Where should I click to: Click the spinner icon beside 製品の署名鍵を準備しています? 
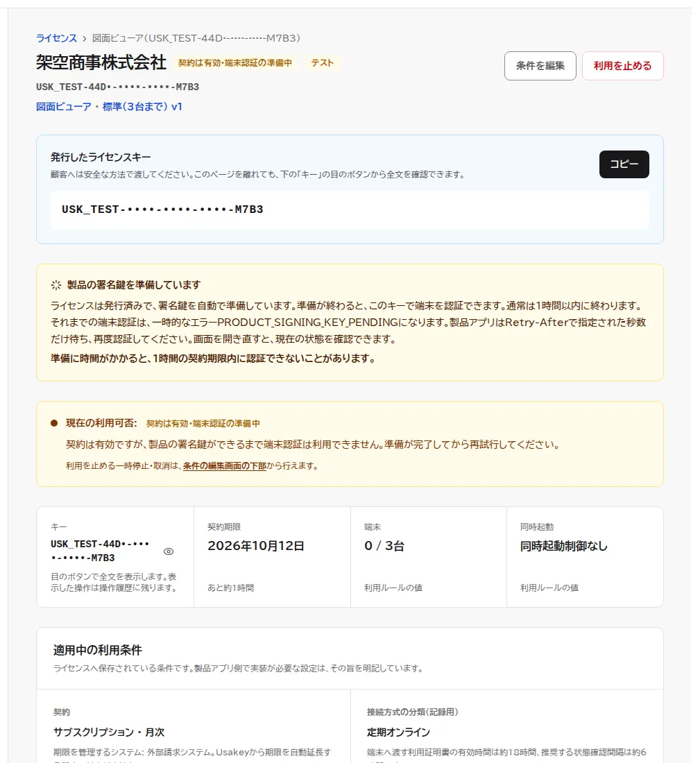pos(56,285)
